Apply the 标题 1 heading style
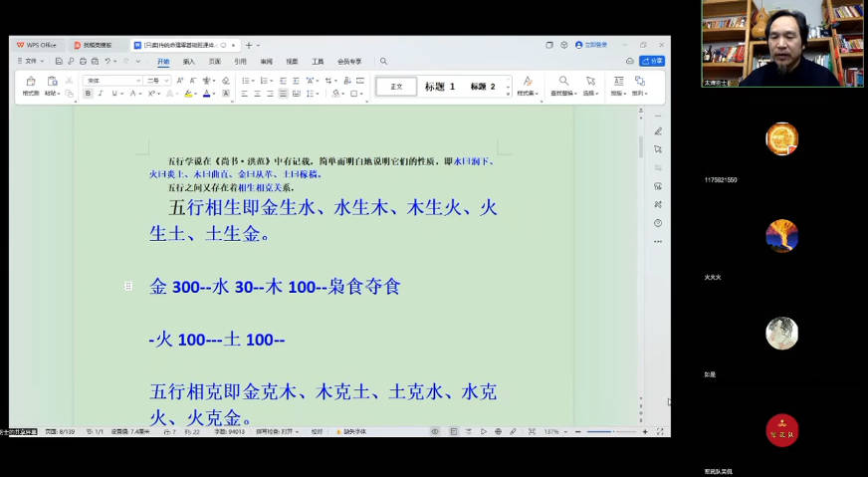This screenshot has width=868, height=477. [x=439, y=87]
